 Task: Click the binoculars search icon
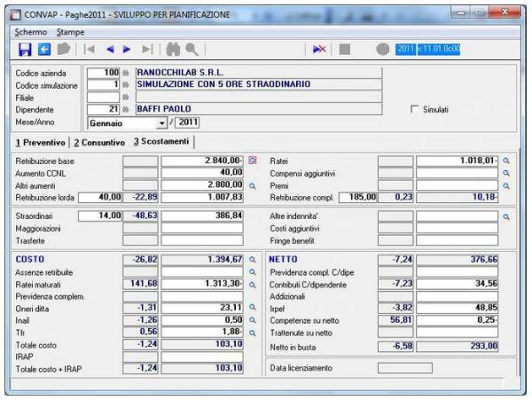pyautogui.click(x=173, y=50)
